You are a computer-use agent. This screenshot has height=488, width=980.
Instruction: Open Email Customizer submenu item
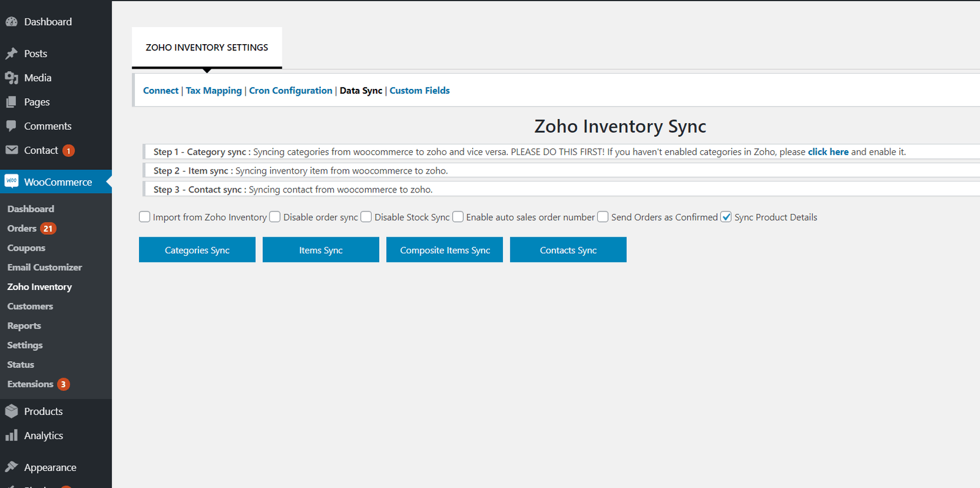coord(45,267)
